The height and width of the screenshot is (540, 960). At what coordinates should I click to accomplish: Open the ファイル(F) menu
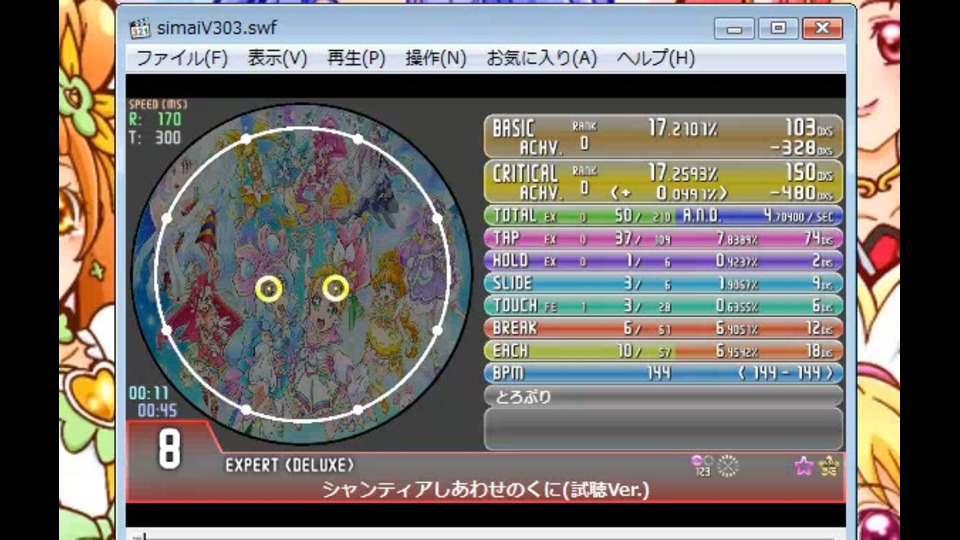[x=182, y=58]
